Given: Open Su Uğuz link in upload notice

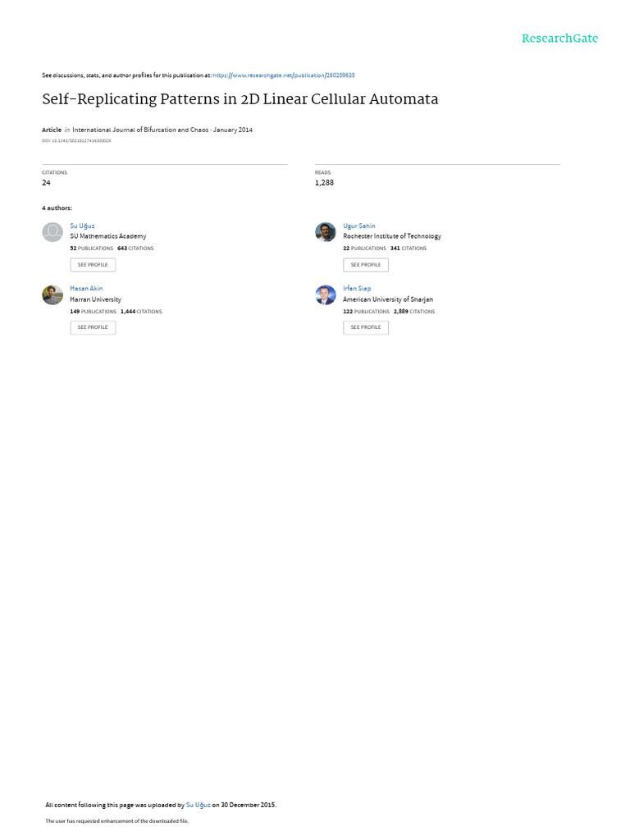Looking at the screenshot, I should coord(199,805).
